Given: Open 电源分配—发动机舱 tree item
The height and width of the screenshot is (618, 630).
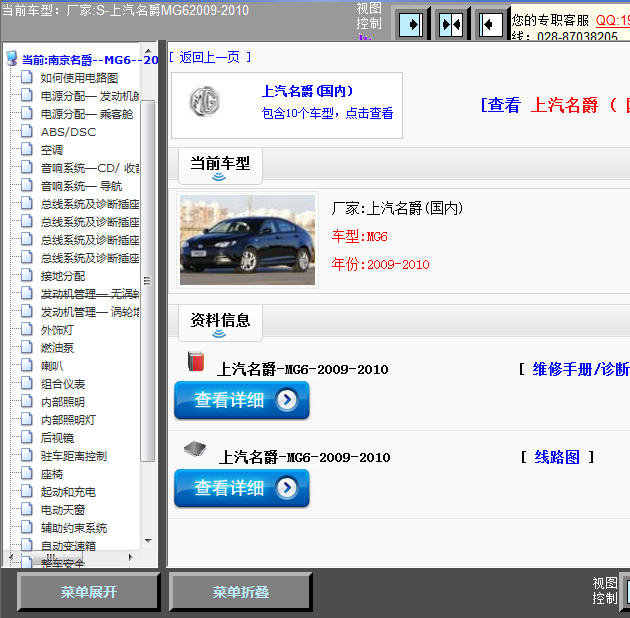Looking at the screenshot, I should (90, 96).
